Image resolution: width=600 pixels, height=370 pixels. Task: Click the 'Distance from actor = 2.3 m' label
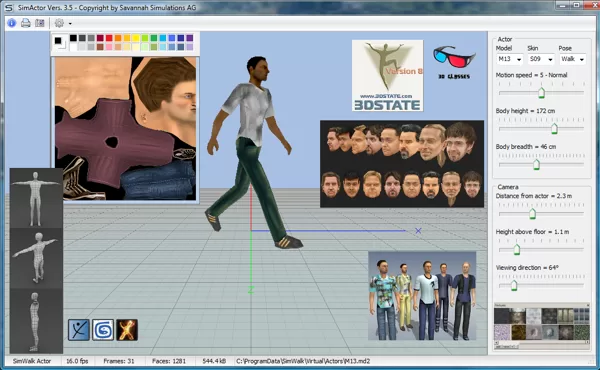[x=534, y=196]
